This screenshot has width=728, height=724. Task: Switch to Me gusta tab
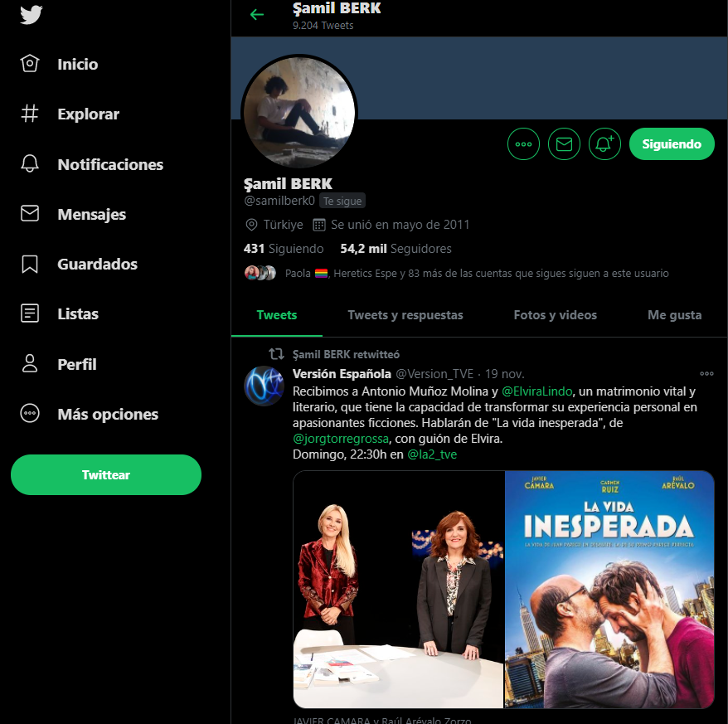[674, 315]
